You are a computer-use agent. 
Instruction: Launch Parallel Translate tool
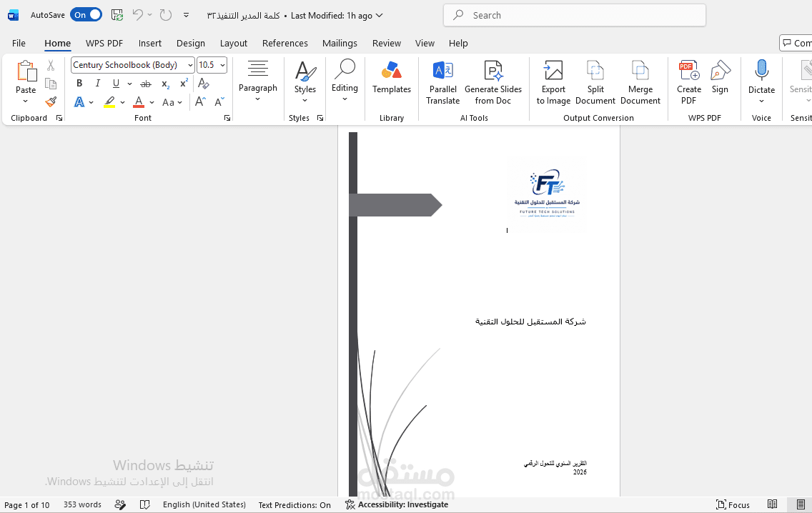pos(442,83)
